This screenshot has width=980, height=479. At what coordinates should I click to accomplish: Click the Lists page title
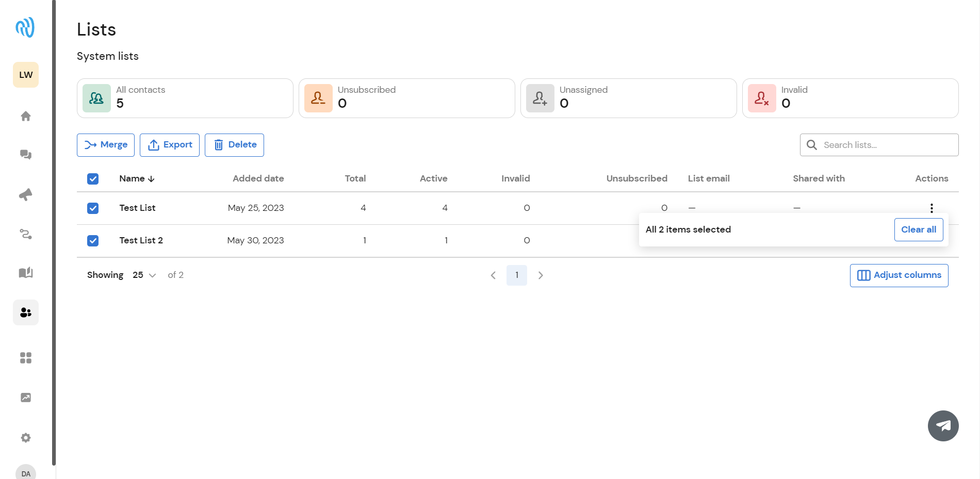[96, 29]
